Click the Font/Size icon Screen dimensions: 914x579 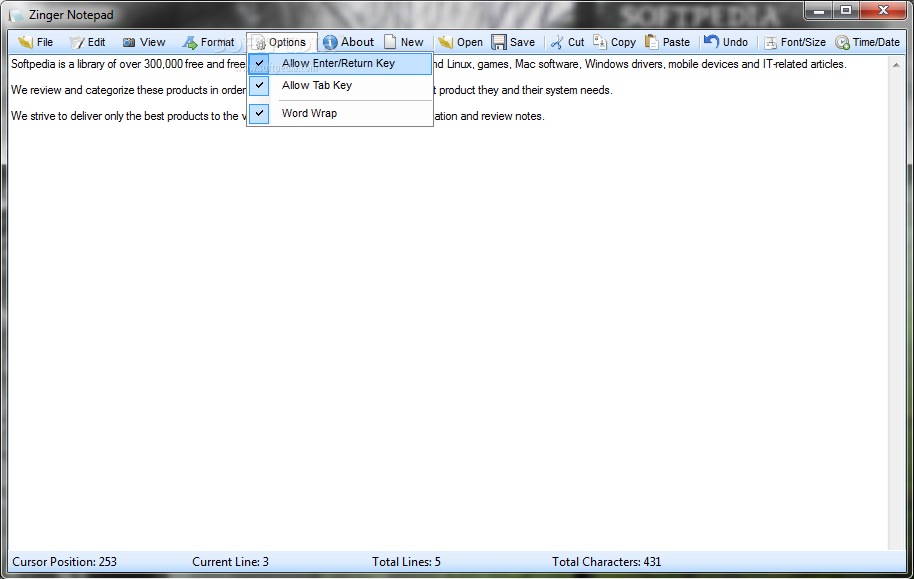[x=771, y=43]
